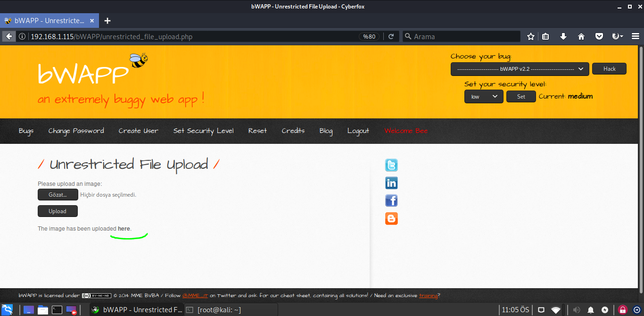Show site information via the info icon
Screen dimensions: 644x316
point(22,36)
